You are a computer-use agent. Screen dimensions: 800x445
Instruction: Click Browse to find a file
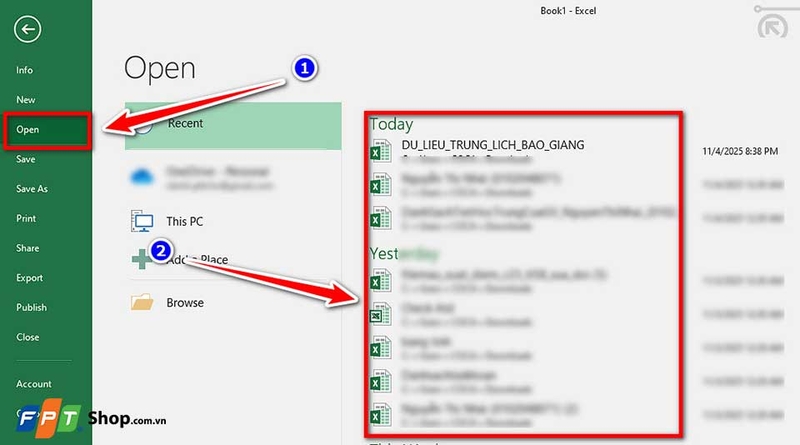coord(185,303)
